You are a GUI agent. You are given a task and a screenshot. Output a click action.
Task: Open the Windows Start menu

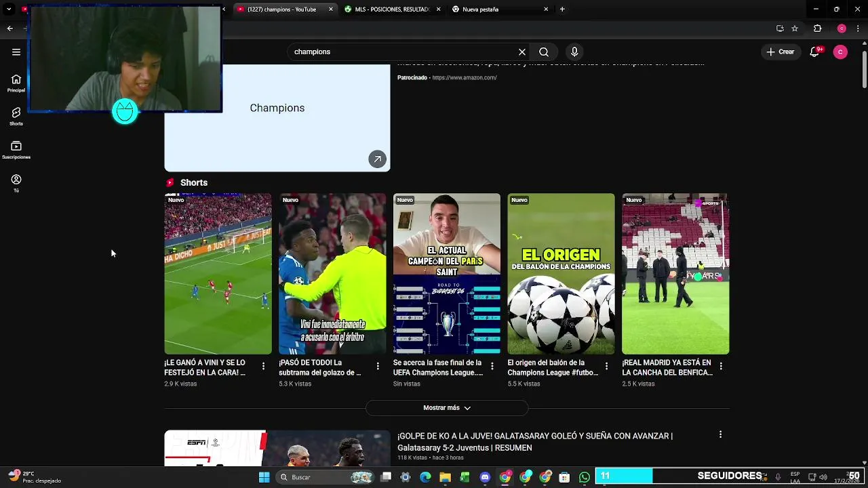(x=264, y=477)
